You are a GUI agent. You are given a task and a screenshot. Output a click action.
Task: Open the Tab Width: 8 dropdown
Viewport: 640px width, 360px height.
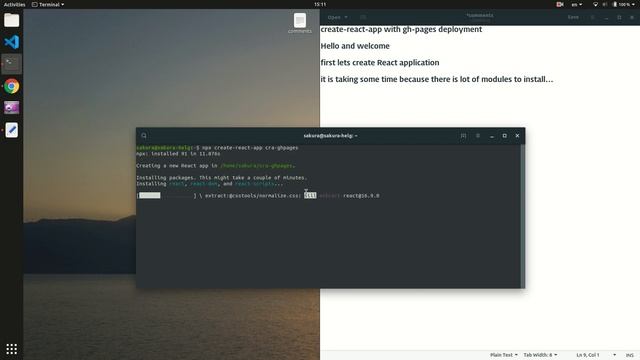(540, 355)
